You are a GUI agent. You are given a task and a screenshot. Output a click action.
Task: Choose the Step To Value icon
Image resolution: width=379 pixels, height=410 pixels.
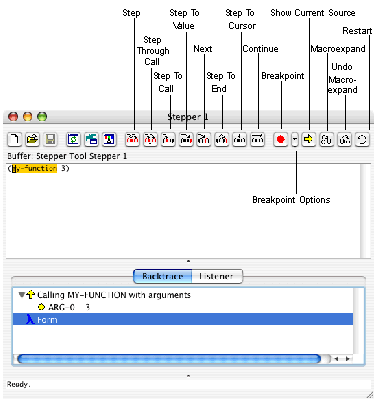(x=186, y=139)
